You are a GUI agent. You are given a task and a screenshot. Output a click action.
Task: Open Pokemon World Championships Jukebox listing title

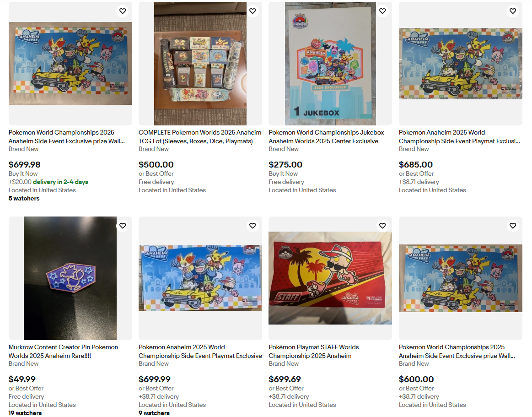[327, 137]
